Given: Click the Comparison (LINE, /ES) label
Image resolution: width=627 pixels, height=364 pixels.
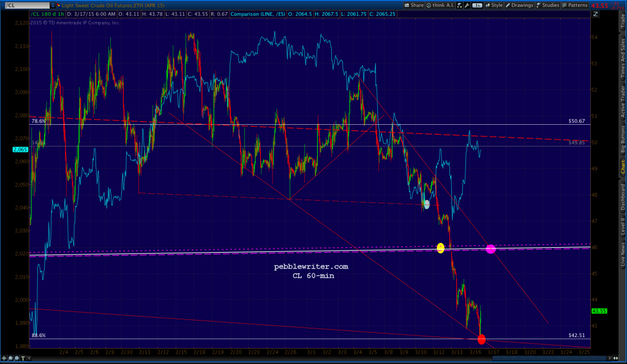Looking at the screenshot, I should (258, 14).
